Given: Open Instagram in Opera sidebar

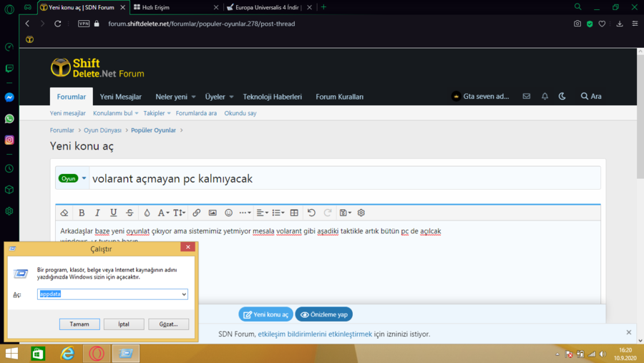Looking at the screenshot, I should [9, 140].
